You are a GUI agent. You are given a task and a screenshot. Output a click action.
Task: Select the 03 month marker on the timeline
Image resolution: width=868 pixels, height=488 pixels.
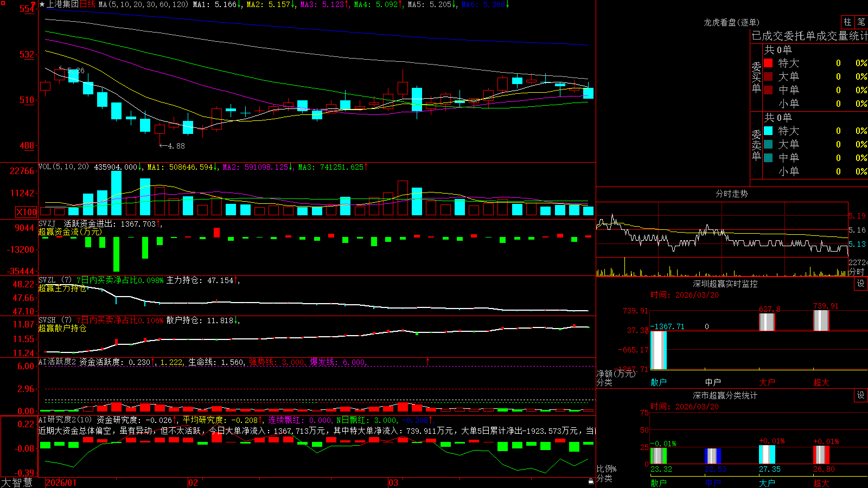[393, 483]
